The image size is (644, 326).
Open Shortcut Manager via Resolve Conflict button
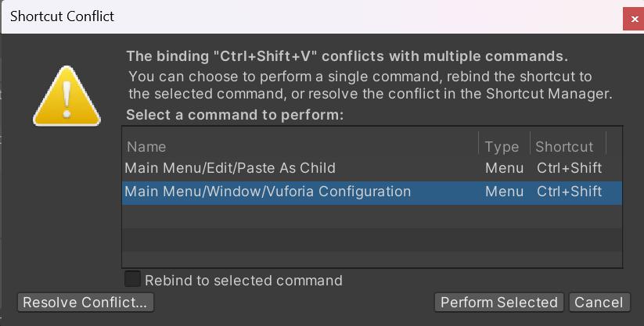coord(85,303)
